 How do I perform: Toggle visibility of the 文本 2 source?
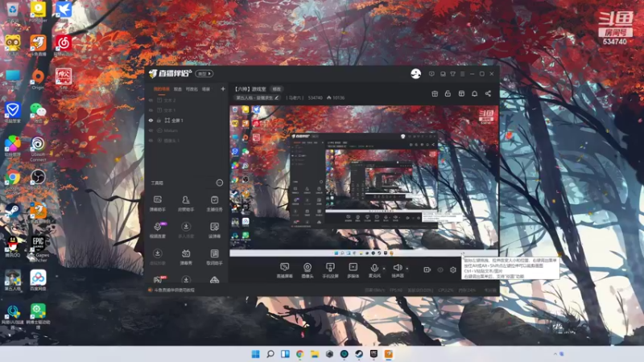[151, 100]
